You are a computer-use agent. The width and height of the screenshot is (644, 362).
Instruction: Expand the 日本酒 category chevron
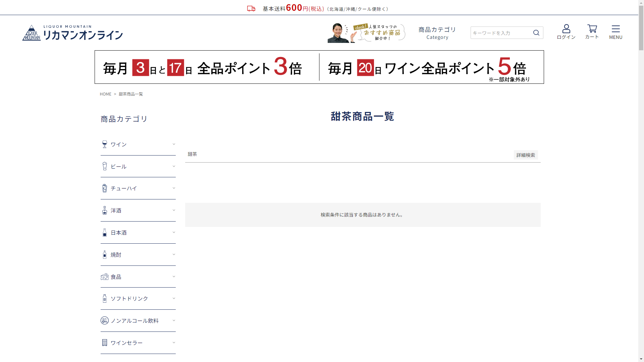click(x=174, y=232)
